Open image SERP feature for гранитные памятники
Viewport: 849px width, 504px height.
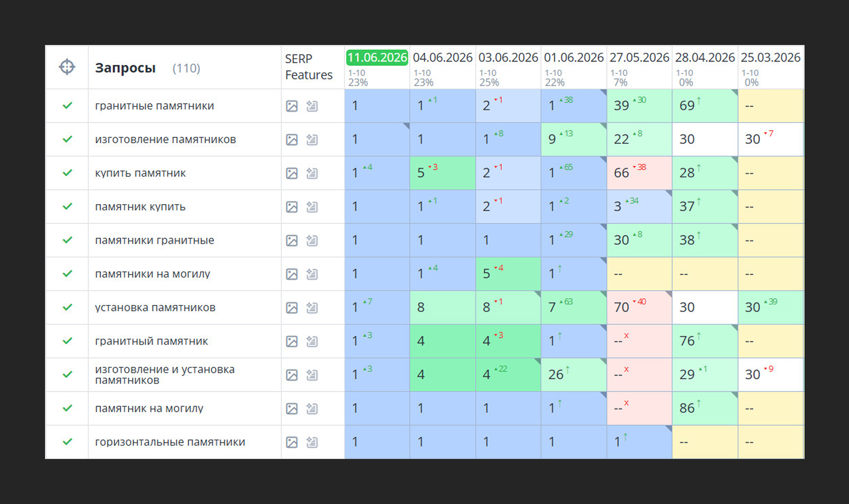(x=292, y=106)
